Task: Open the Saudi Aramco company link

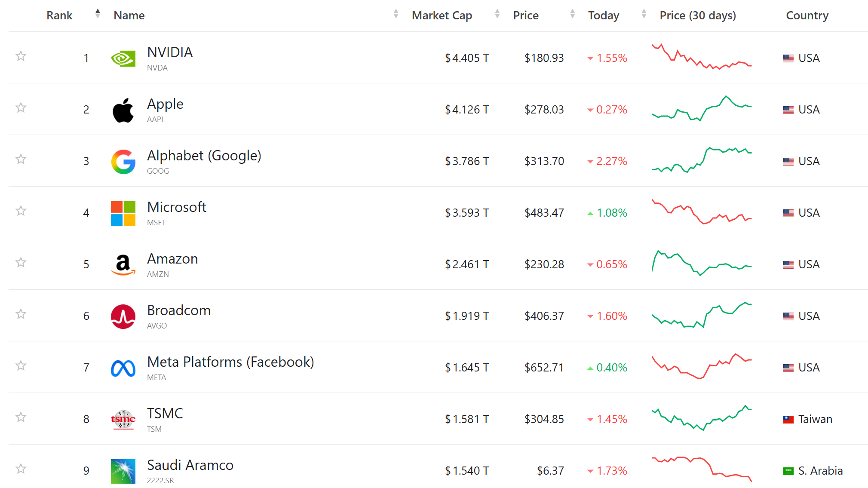Action: [x=190, y=465]
